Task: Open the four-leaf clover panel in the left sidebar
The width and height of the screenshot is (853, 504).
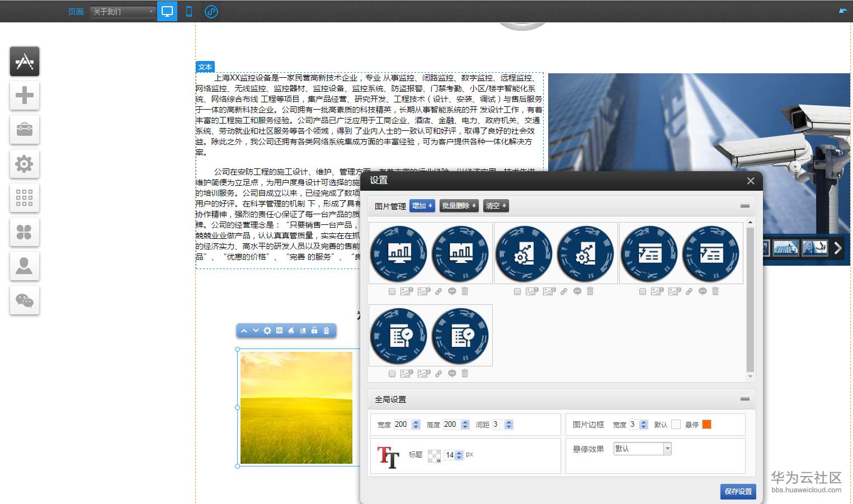Action: (x=25, y=232)
